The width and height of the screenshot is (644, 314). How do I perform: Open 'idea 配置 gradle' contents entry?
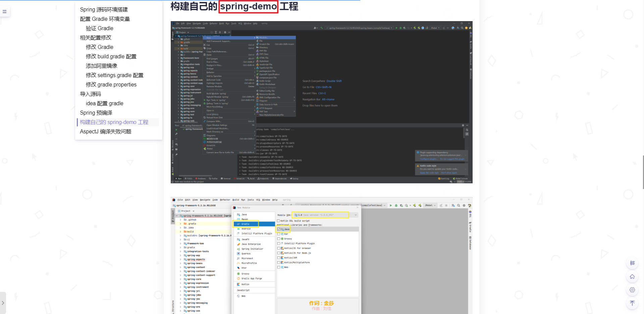pyautogui.click(x=104, y=103)
